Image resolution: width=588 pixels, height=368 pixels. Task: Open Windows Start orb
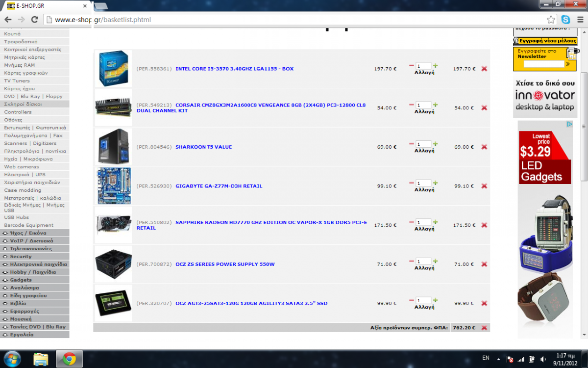12,359
